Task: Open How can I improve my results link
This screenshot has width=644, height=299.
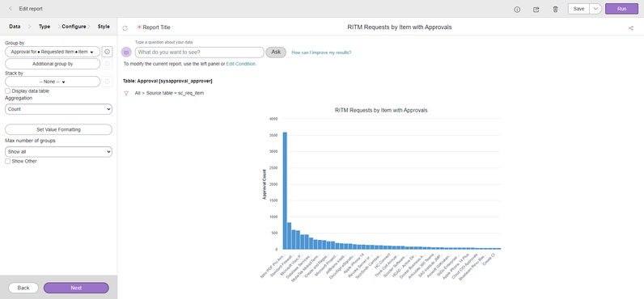Action: (321, 53)
